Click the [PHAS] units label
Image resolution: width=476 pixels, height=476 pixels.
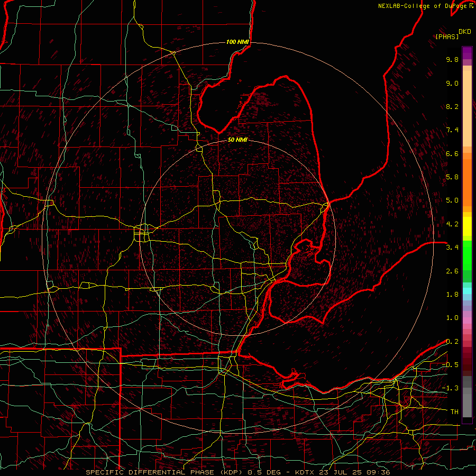click(447, 37)
